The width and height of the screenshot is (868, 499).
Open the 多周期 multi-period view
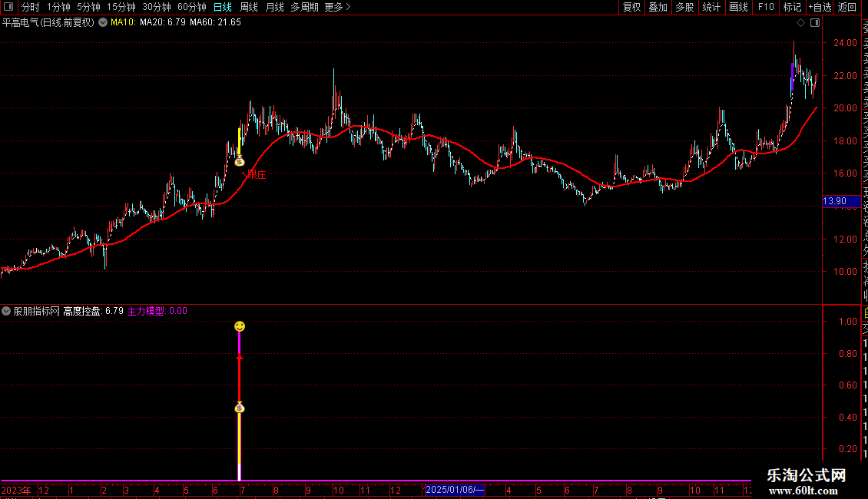point(304,7)
